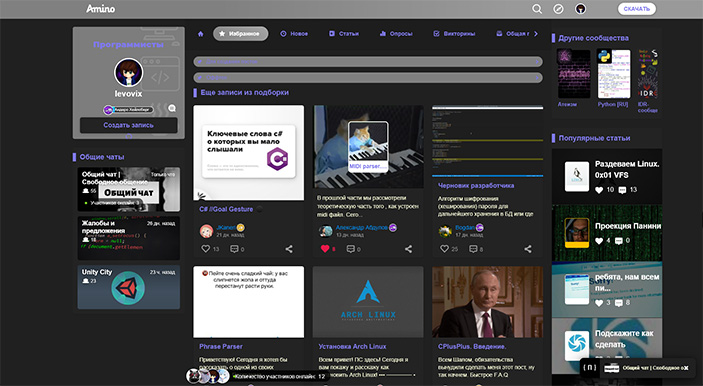This screenshot has height=386, width=703.
Task: Open the search magnifier in header
Action: point(537,9)
